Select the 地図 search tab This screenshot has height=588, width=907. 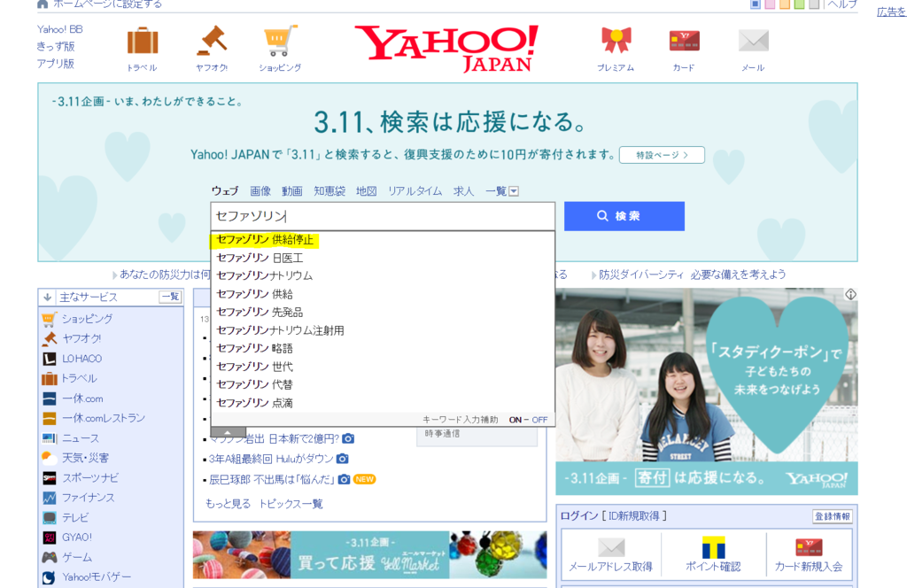click(x=366, y=191)
